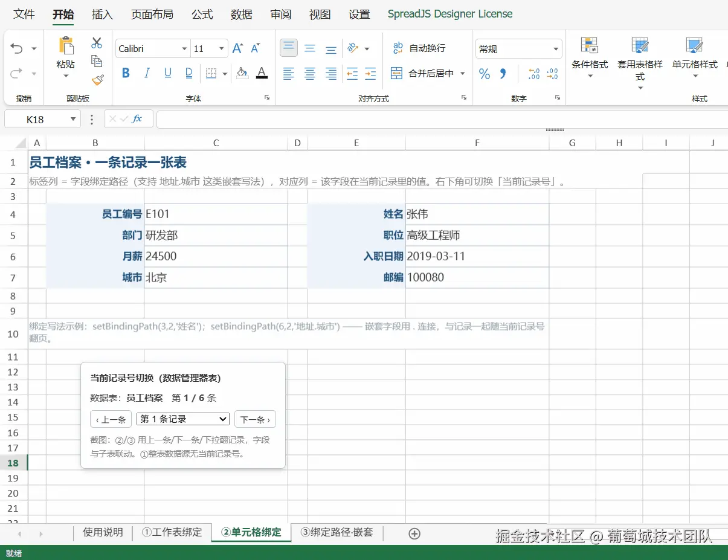The height and width of the screenshot is (560, 728).
Task: Open the alignment group dialog launcher
Action: point(464,98)
